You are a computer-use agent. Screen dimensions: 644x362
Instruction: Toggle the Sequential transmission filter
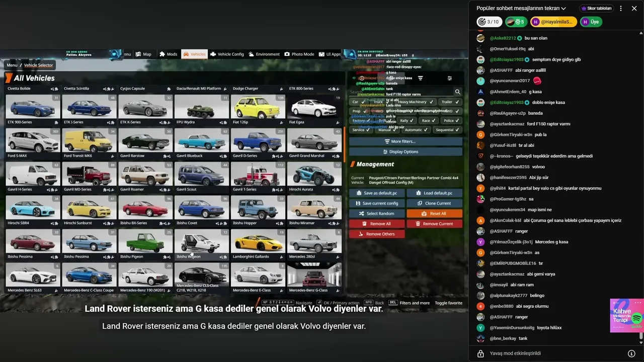pos(447,130)
